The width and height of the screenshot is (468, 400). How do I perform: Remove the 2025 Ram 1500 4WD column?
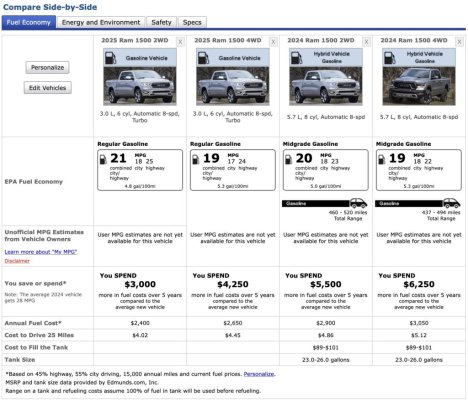pyautogui.click(x=273, y=42)
